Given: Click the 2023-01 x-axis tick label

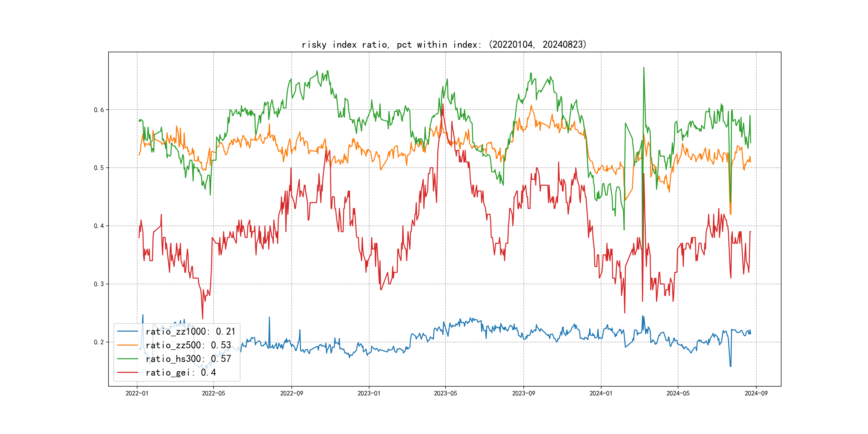Looking at the screenshot, I should coord(369,393).
